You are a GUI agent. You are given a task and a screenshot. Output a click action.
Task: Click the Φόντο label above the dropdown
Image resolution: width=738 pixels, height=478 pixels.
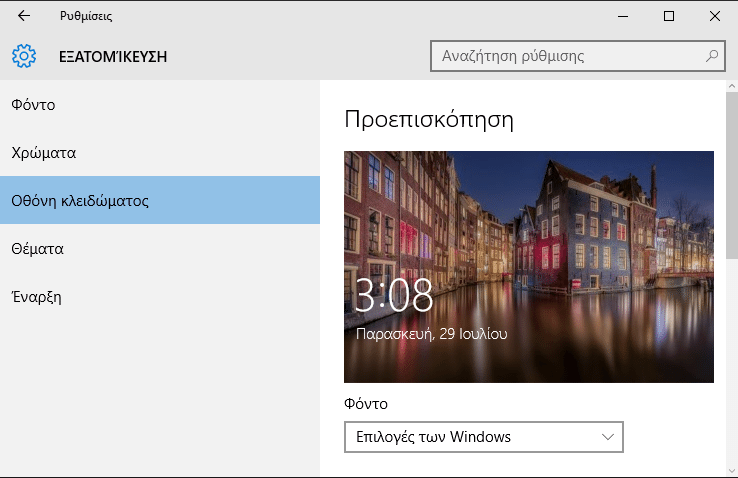coord(366,404)
